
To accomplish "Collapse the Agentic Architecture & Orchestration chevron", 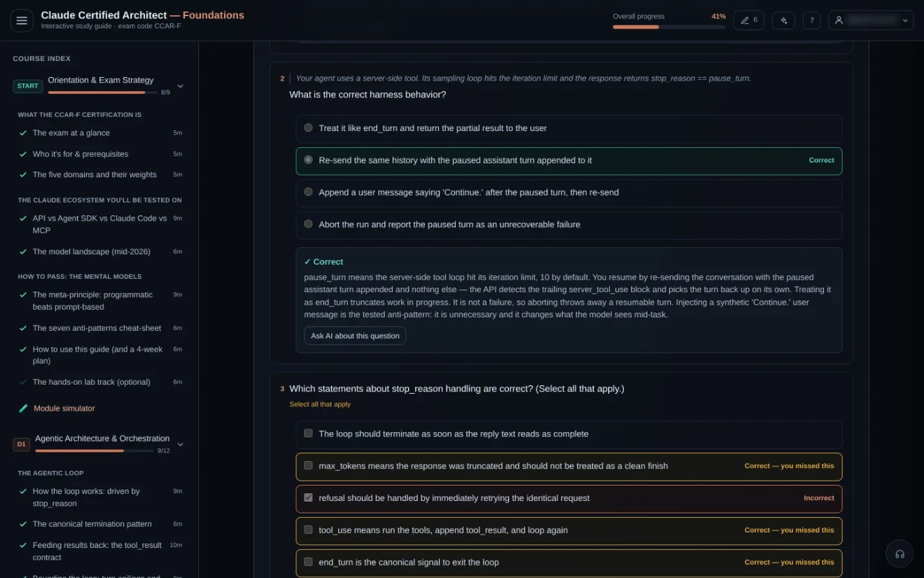I will pyautogui.click(x=180, y=444).
